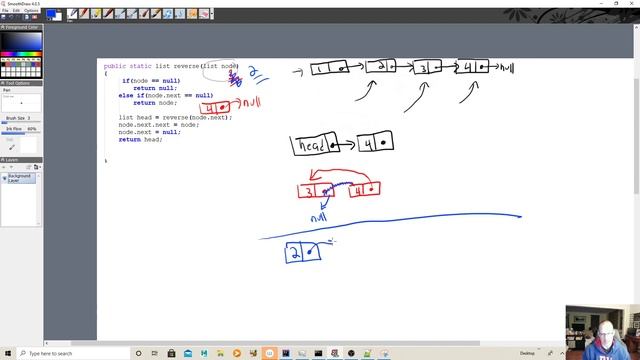Select the yellow highlighter brush tool

(x=96, y=14)
